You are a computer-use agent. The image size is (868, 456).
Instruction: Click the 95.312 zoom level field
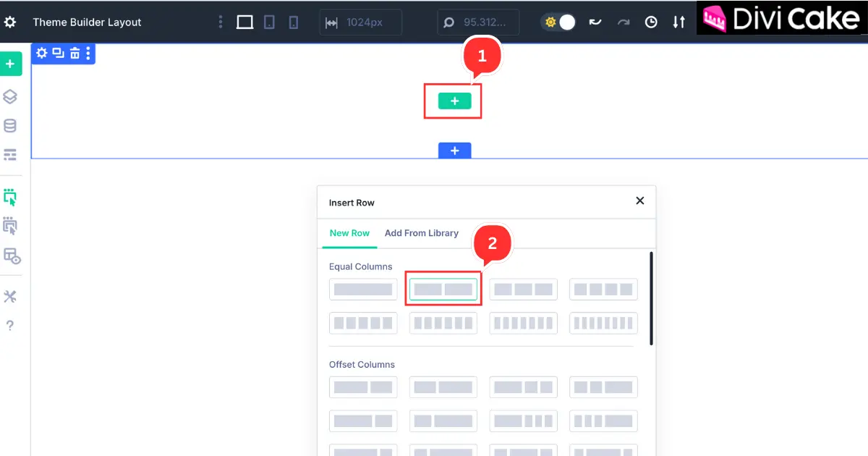[x=478, y=22]
